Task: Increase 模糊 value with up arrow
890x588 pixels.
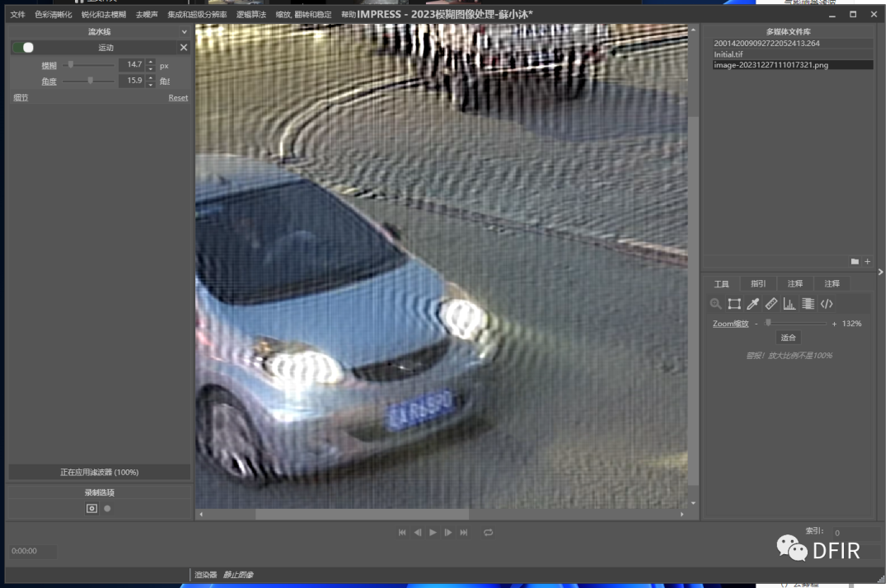Action: pyautogui.click(x=151, y=62)
